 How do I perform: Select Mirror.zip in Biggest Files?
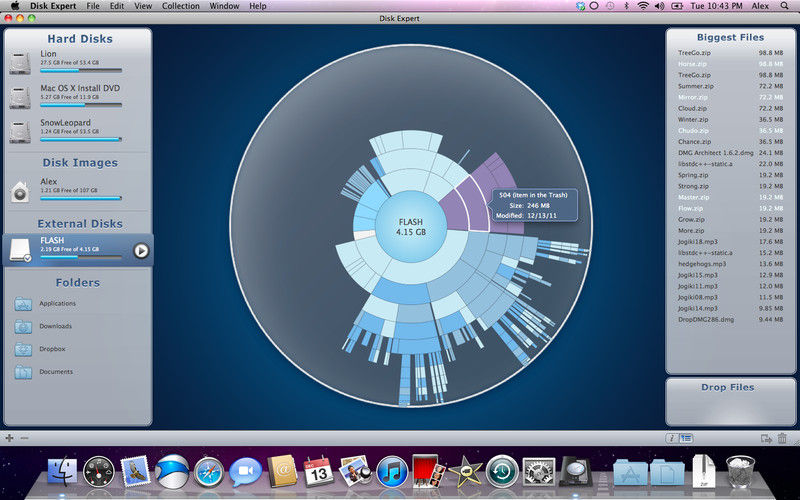[730, 97]
